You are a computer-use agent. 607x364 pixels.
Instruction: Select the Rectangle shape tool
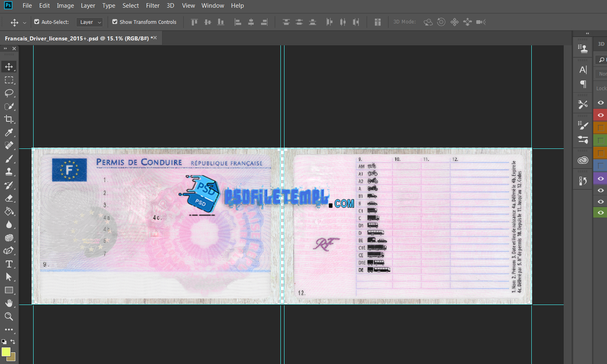(x=9, y=290)
